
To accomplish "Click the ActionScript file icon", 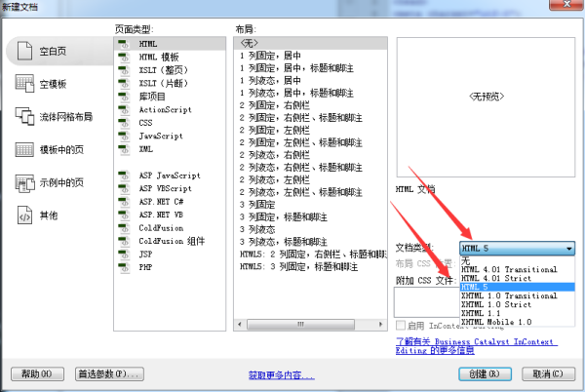I will [x=124, y=109].
